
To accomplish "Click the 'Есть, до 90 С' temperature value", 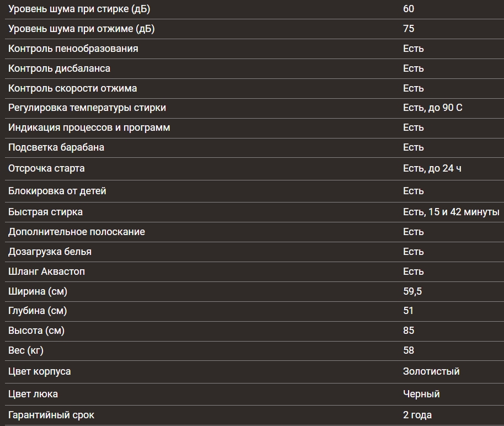I will [433, 108].
